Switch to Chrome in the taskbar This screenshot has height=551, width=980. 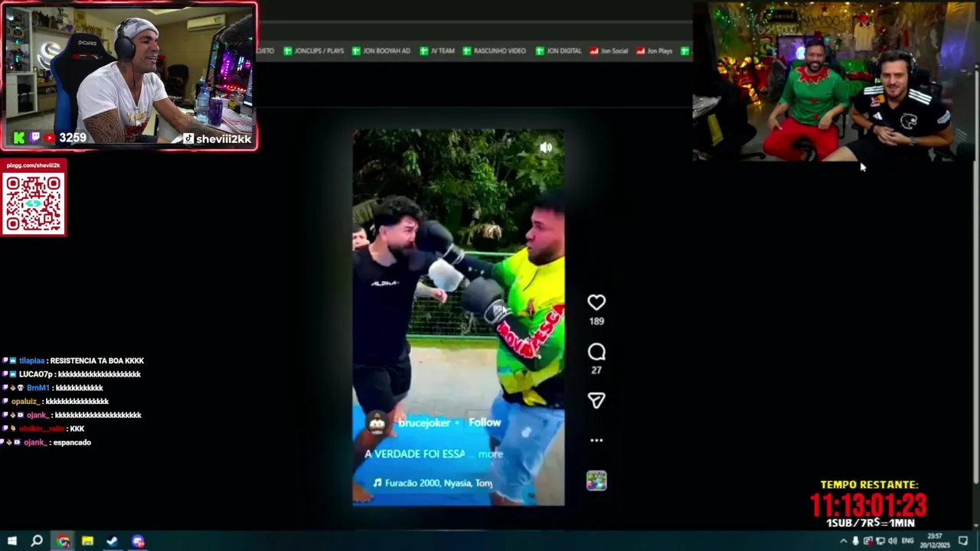[63, 541]
